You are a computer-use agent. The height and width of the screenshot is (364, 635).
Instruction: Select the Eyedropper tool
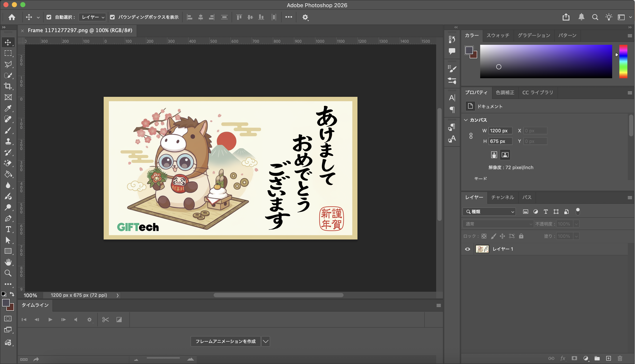pyautogui.click(x=8, y=108)
